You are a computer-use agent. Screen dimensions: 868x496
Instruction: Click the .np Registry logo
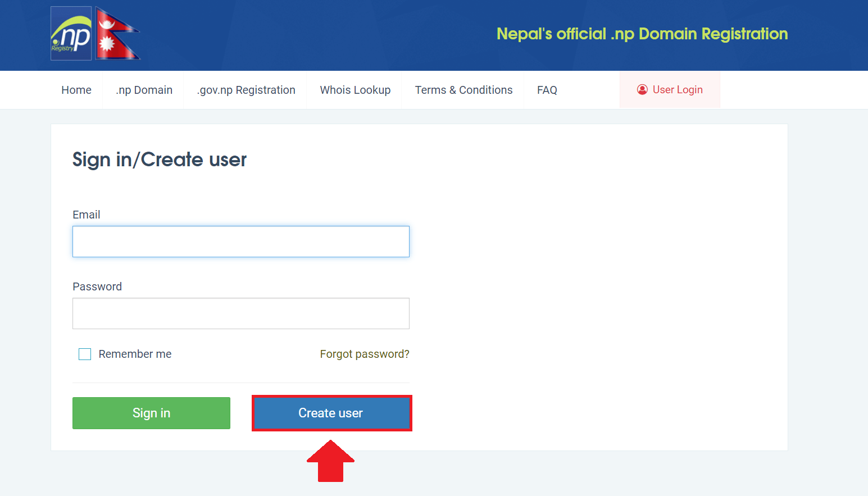[70, 33]
